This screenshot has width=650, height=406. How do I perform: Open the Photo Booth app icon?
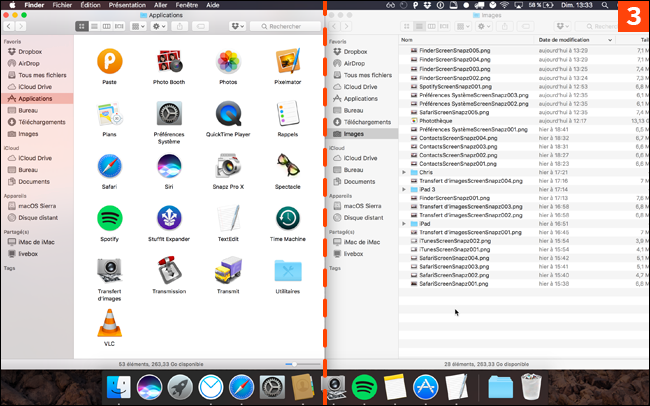click(x=169, y=61)
